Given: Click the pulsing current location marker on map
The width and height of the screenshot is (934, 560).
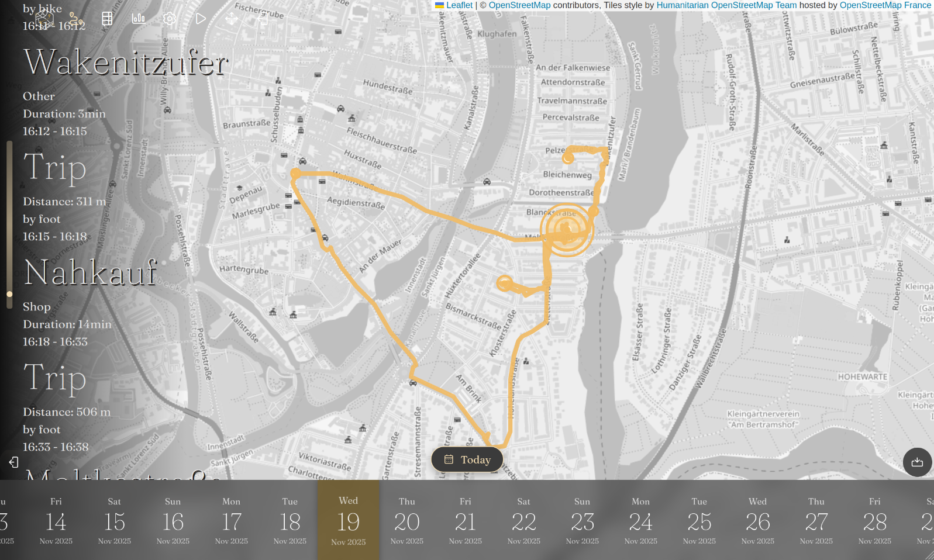Looking at the screenshot, I should tap(566, 231).
